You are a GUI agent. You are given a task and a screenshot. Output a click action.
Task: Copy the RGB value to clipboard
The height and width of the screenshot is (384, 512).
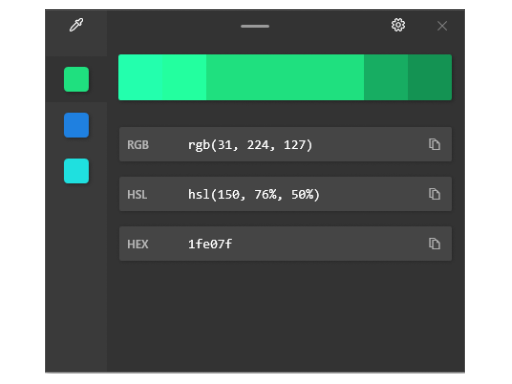434,144
